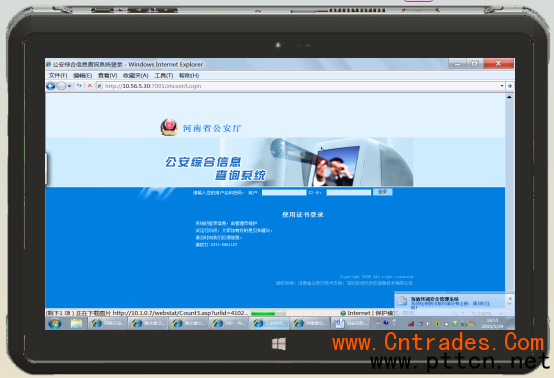The width and height of the screenshot is (554, 378).
Task: Click the red network signal tray icon
Action: [x=411, y=323]
